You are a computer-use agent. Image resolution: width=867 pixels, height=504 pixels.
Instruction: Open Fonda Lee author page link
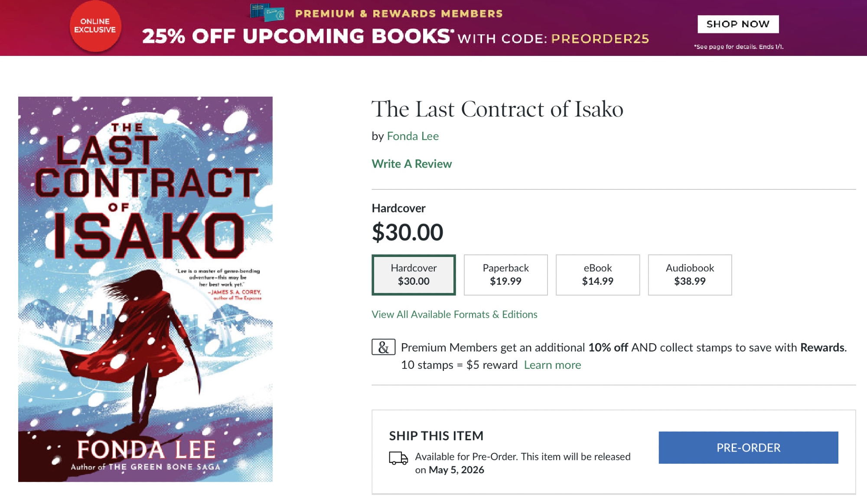(413, 136)
